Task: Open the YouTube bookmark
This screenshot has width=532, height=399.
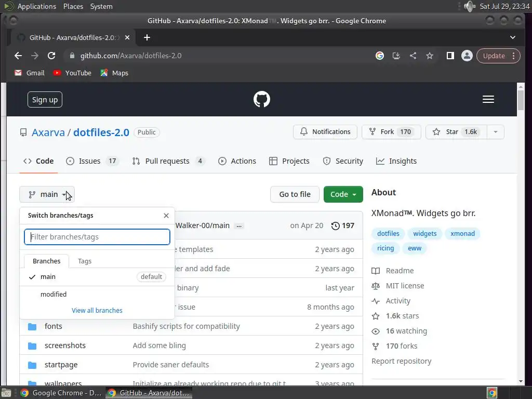Action: point(72,73)
